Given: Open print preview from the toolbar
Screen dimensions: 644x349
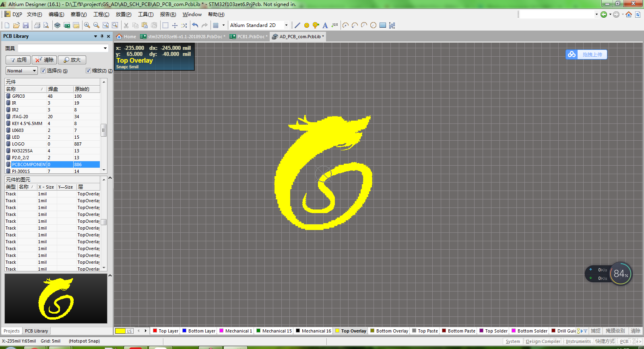Looking at the screenshot, I should (46, 25).
